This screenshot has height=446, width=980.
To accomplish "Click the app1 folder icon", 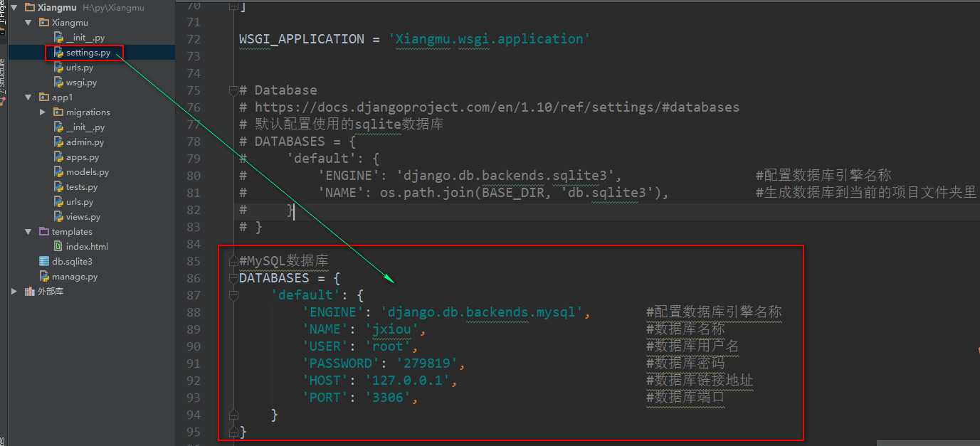I will [44, 97].
